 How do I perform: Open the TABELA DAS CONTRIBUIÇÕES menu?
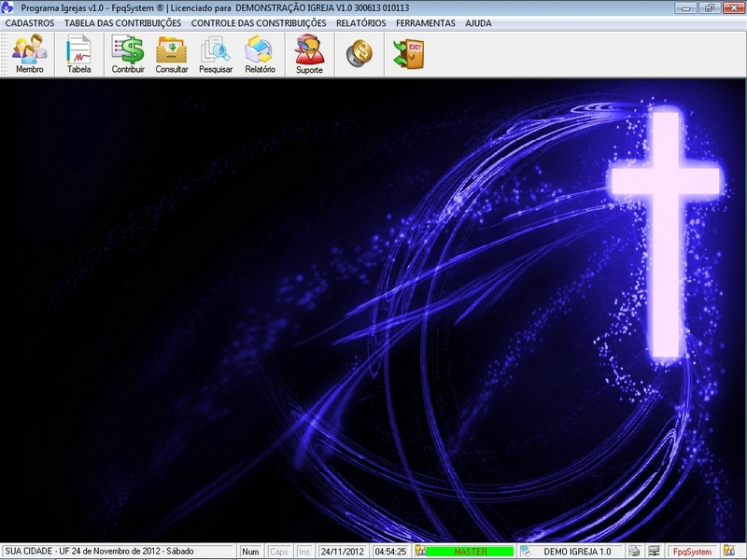(x=122, y=22)
